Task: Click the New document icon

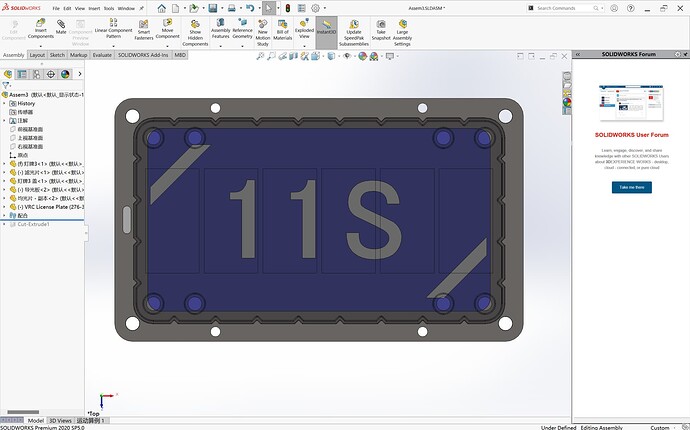Action: [x=175, y=8]
